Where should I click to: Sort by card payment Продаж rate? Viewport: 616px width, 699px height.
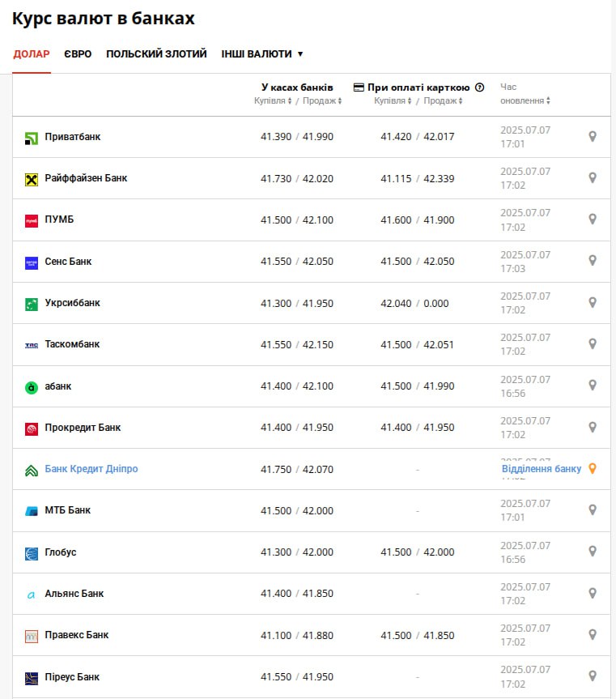click(x=444, y=100)
